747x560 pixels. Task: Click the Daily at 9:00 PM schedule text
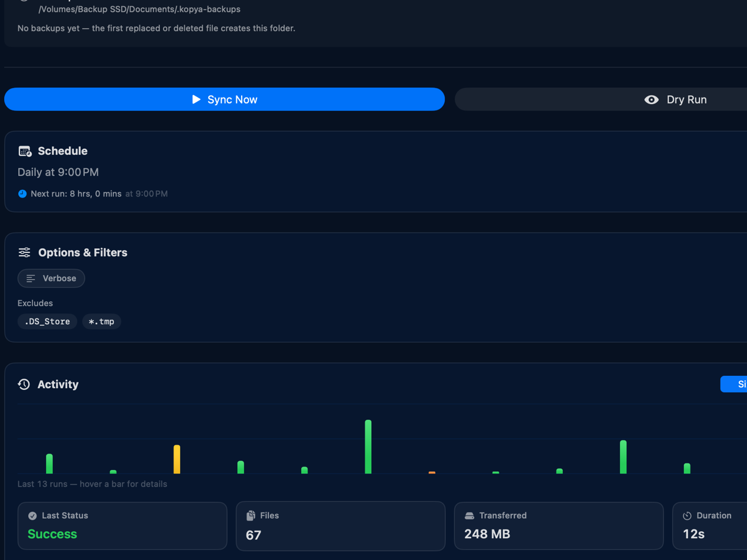coord(58,172)
